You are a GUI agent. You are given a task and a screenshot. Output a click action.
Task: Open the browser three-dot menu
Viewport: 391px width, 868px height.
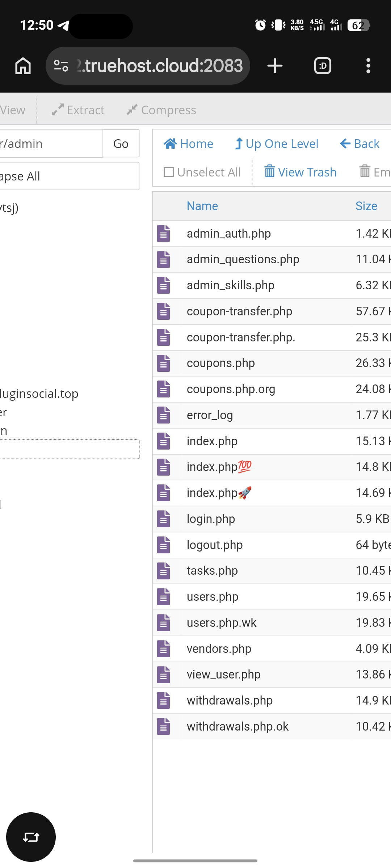(x=368, y=66)
